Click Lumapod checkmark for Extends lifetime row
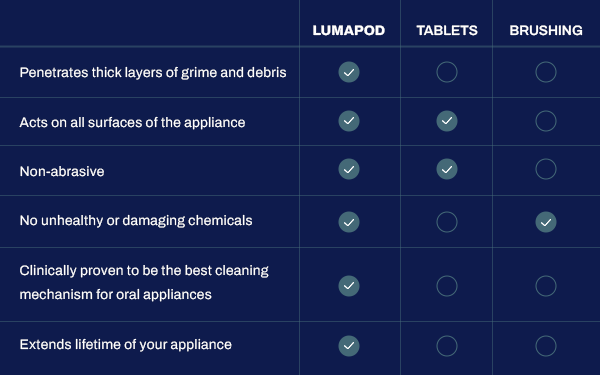Image resolution: width=600 pixels, height=375 pixels. pos(349,346)
